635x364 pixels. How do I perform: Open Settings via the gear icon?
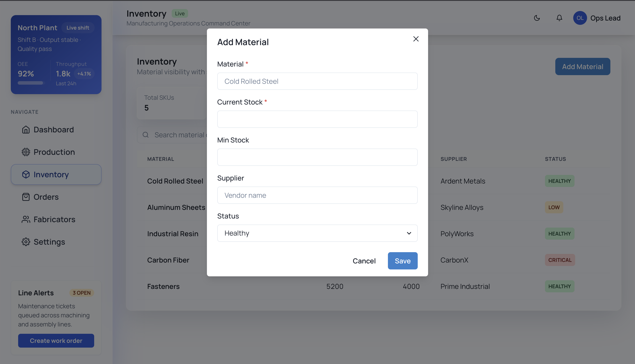pos(26,242)
